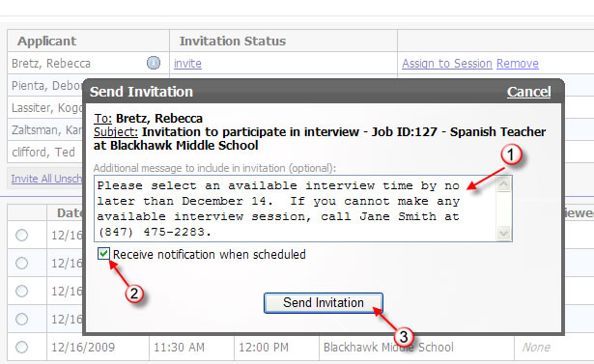Click inside the additional message text box

point(296,209)
